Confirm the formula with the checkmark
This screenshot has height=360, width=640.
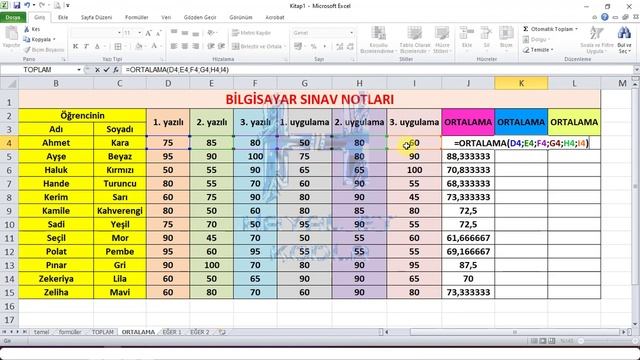click(107, 70)
